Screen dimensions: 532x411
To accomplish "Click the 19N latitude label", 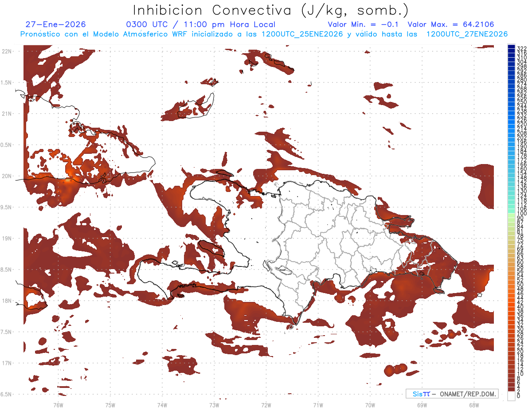I will 7,239.
